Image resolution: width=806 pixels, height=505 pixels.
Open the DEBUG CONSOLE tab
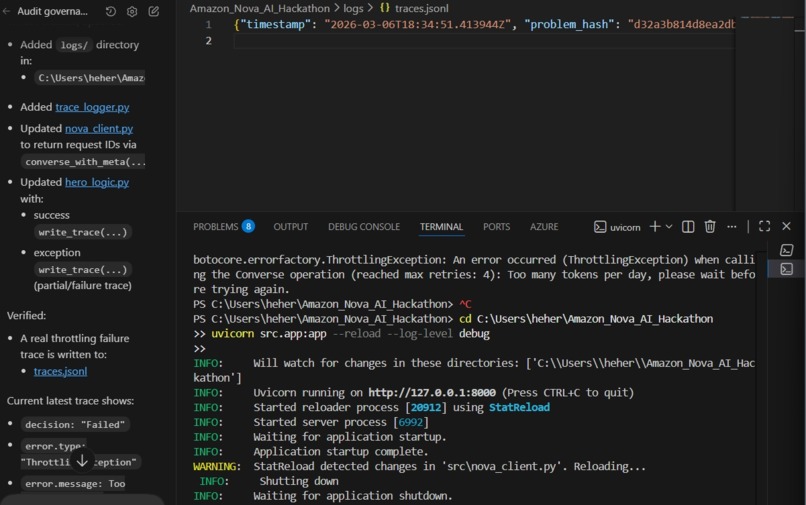coord(364,227)
